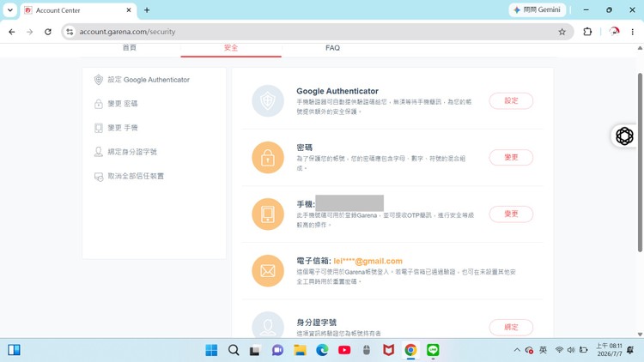Screen dimensions: 644x362
Task: Open the chat app taskbar icon
Action: click(x=277, y=350)
